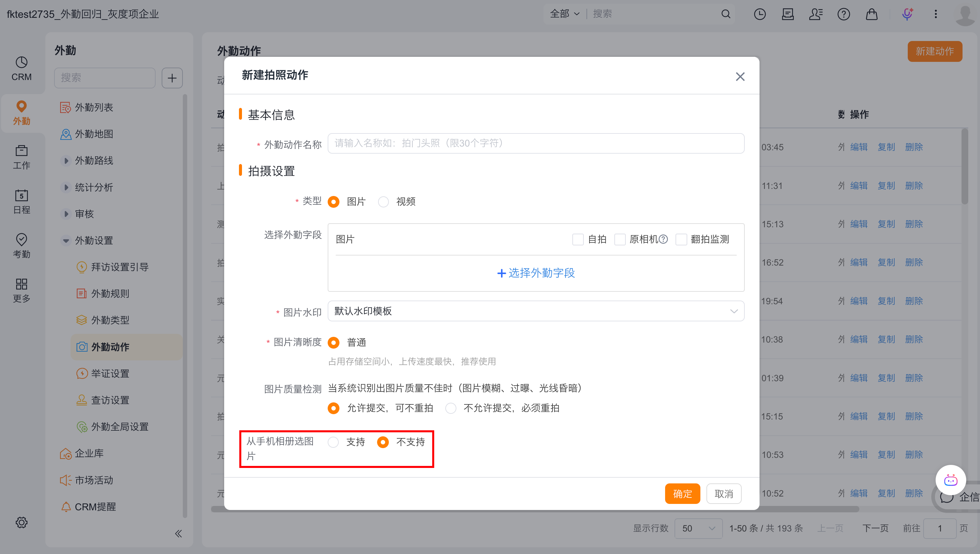Click the settings gear icon in sidebar
The width and height of the screenshot is (980, 554).
[21, 522]
